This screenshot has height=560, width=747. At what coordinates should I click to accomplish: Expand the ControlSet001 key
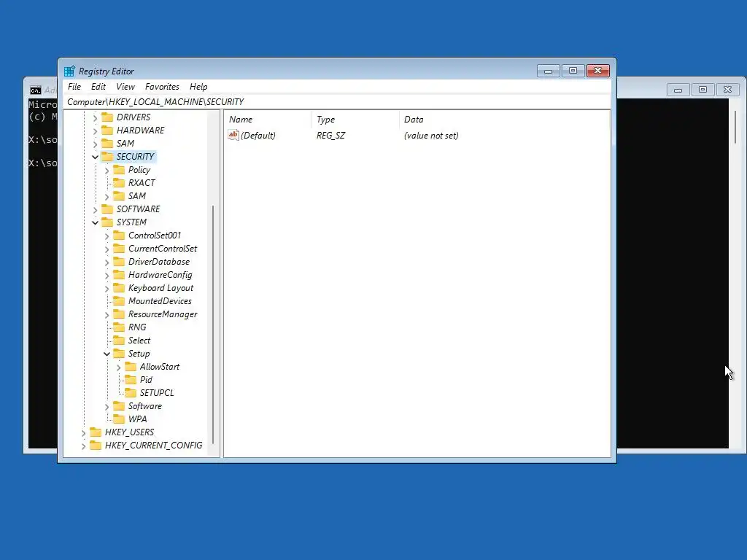pyautogui.click(x=107, y=236)
